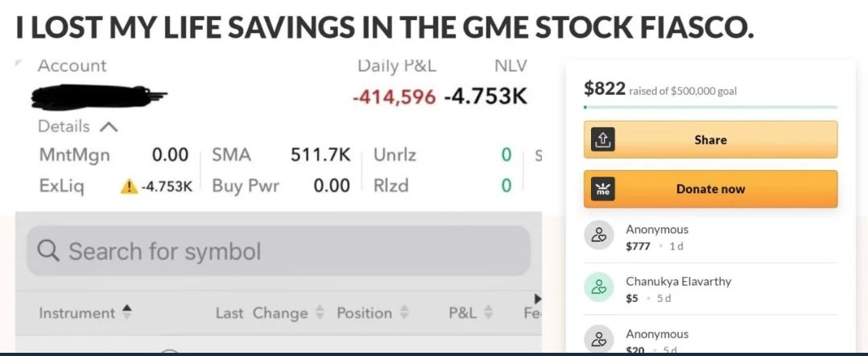This screenshot has width=868, height=356.
Task: Click the Donate now button
Action: [x=711, y=188]
